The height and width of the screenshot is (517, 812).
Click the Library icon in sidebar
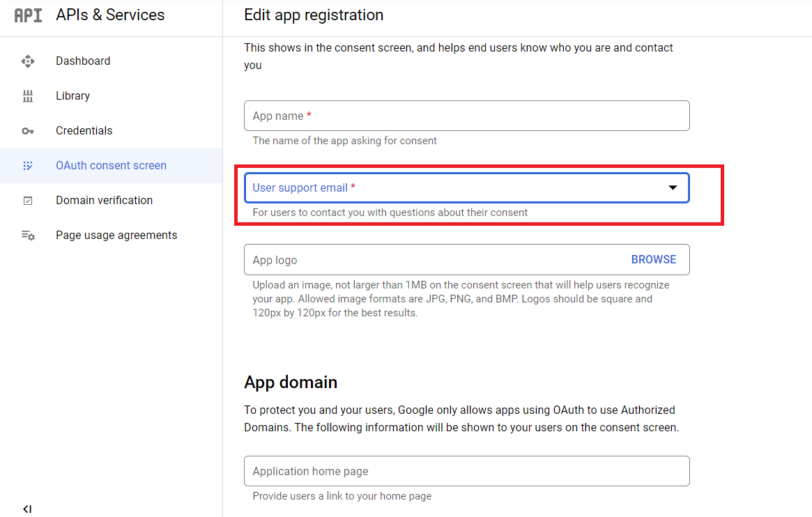(x=28, y=96)
